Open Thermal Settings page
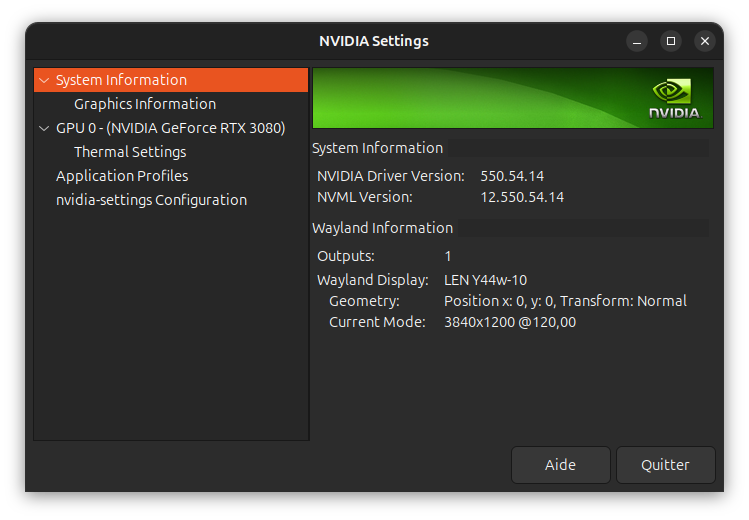 (130, 152)
